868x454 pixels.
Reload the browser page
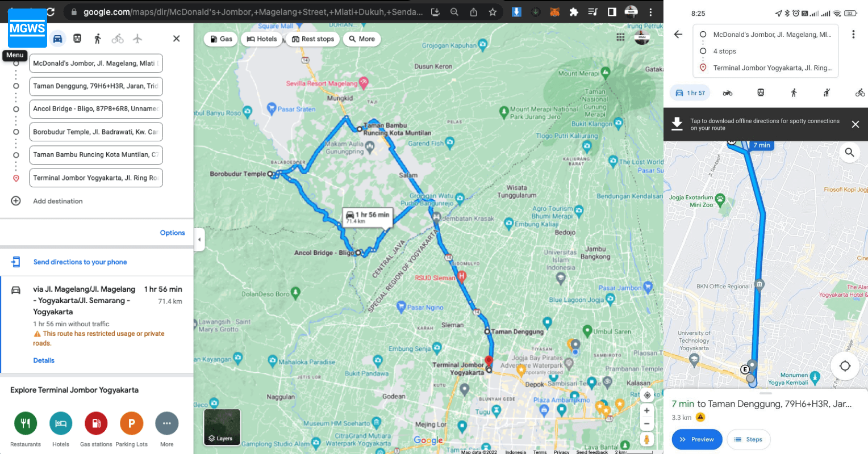51,12
